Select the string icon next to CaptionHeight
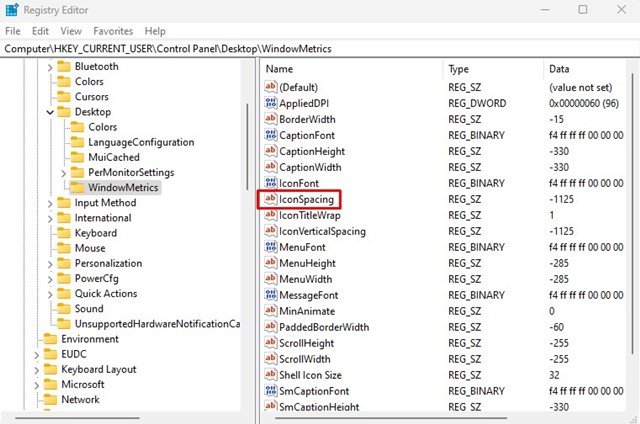The height and width of the screenshot is (424, 640). tap(271, 151)
